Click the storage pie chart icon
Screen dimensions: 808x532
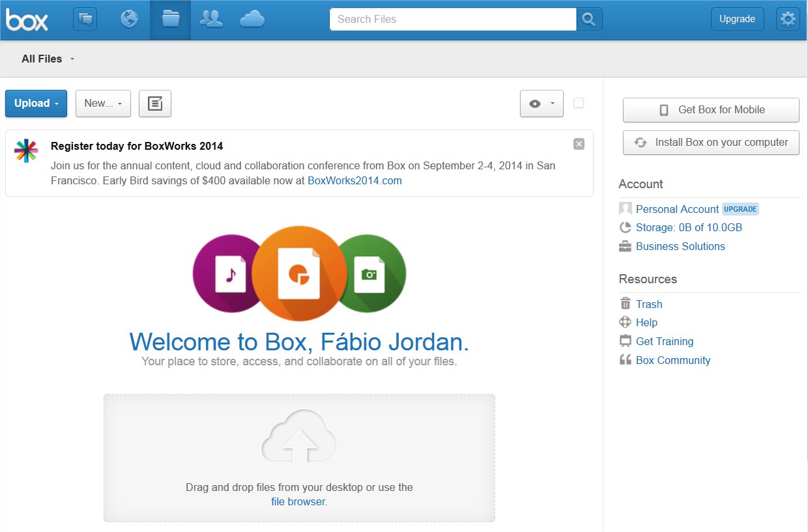click(626, 227)
